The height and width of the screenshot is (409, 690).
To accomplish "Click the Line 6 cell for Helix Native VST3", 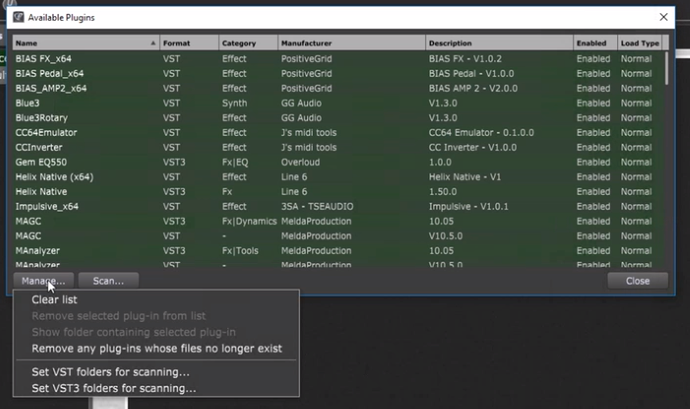I will [x=294, y=192].
